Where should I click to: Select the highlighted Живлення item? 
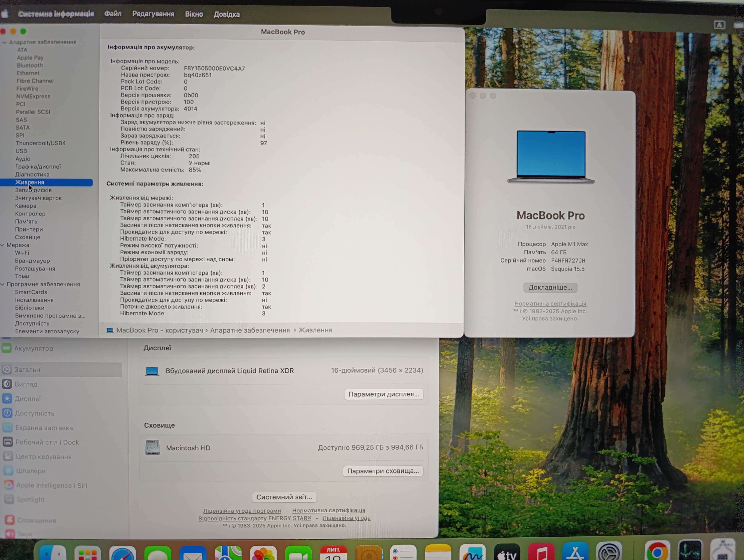46,182
